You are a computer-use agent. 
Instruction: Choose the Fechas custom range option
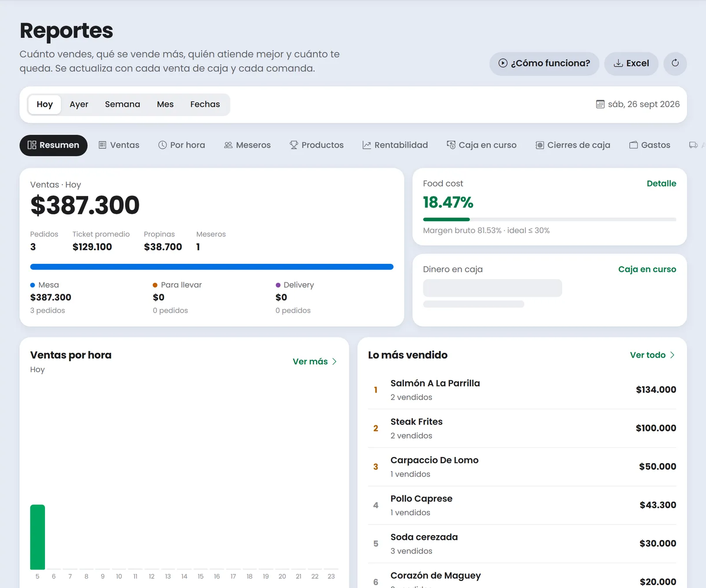(x=205, y=105)
